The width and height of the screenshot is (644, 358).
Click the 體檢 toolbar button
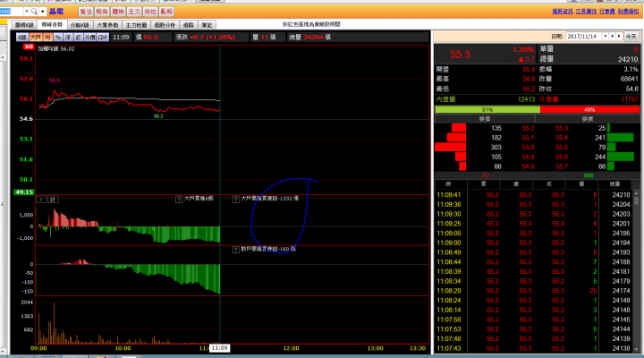pyautogui.click(x=118, y=12)
